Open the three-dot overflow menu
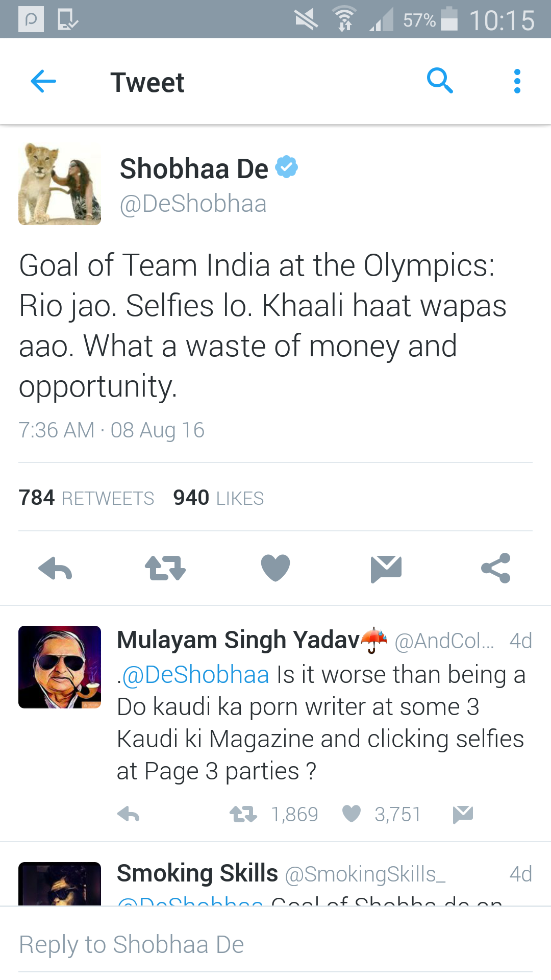The width and height of the screenshot is (551, 980). 517,82
